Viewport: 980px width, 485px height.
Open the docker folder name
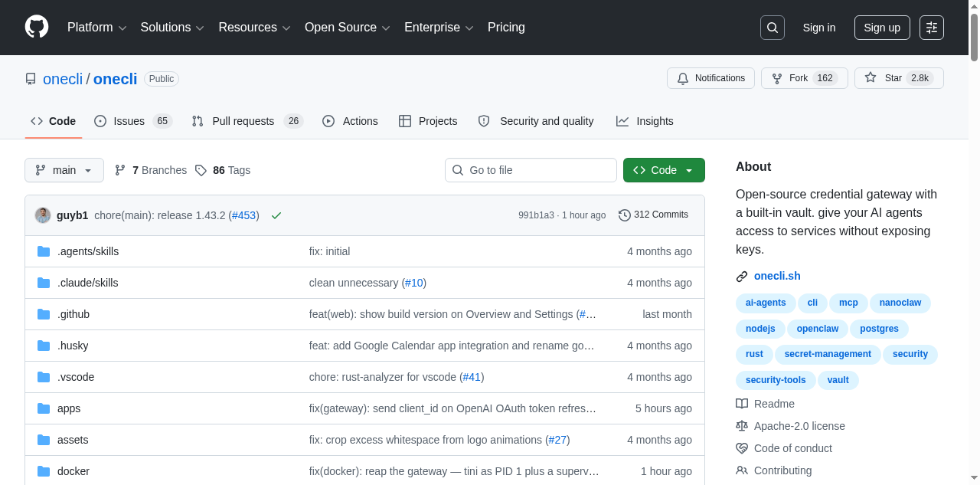click(x=73, y=471)
